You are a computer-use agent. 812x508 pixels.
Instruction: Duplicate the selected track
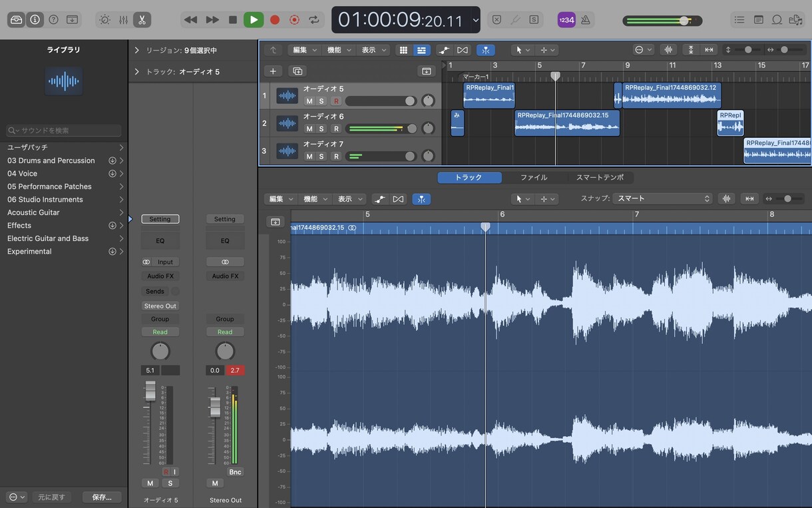tap(298, 71)
